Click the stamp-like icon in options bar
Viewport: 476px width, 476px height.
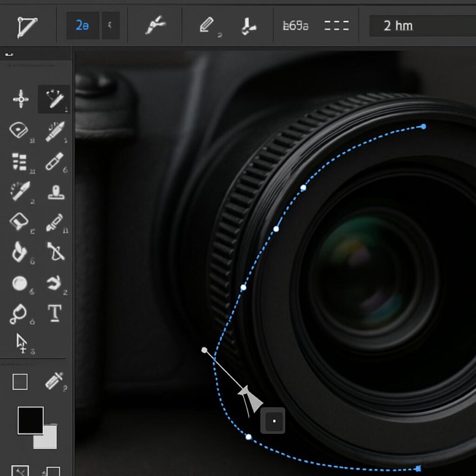(248, 26)
